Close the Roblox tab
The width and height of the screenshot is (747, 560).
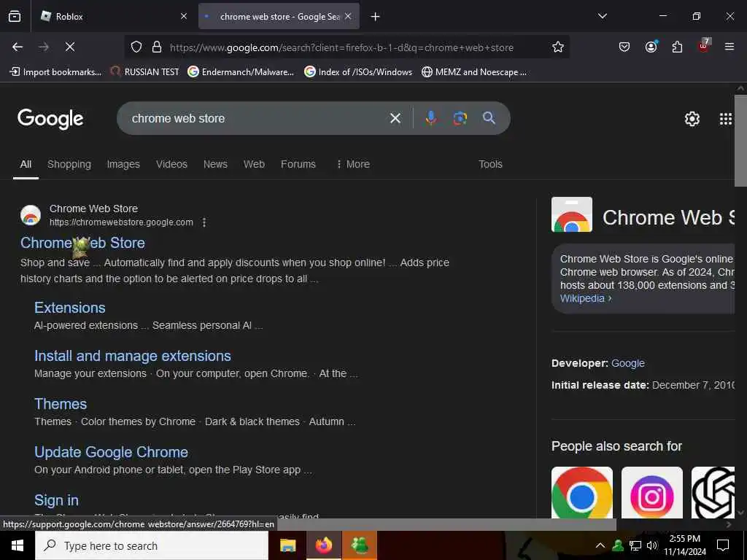click(x=184, y=16)
